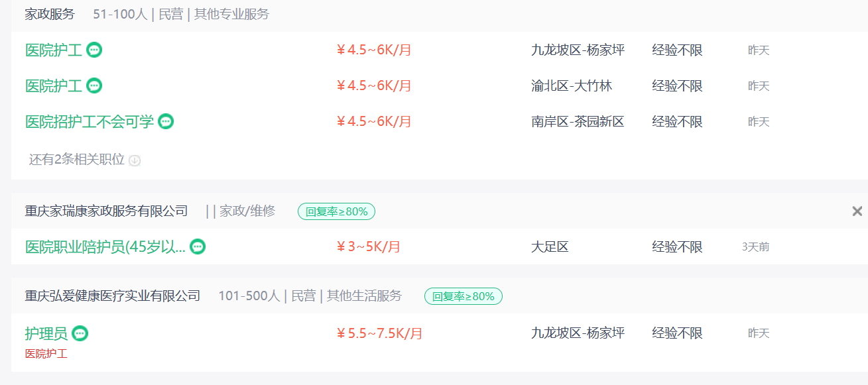Open 医院护工 job in 渝北区-大竹林
This screenshot has height=385, width=868.
point(54,85)
